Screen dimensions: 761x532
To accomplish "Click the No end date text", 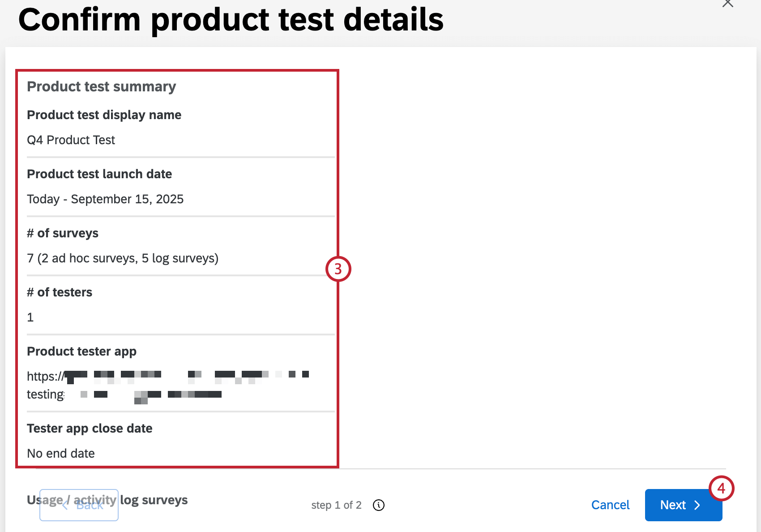I will click(x=61, y=453).
